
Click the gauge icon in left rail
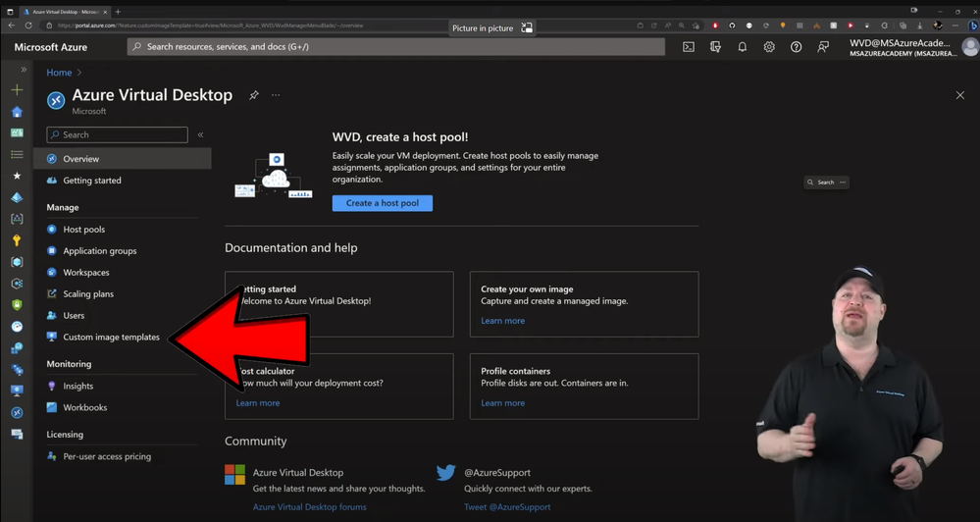pos(17,327)
